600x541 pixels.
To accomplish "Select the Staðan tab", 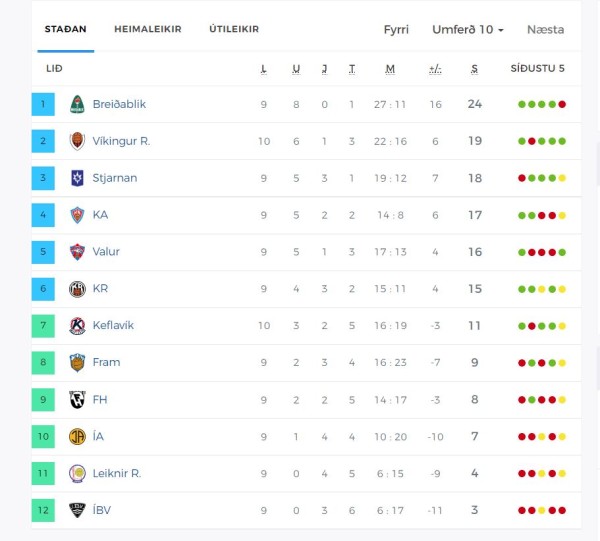I will click(x=65, y=29).
